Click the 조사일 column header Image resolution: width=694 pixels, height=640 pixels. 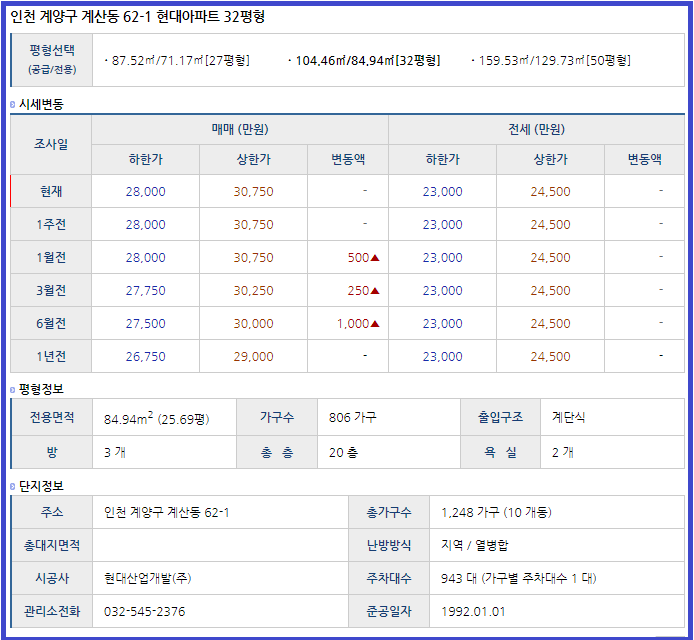[x=51, y=144]
